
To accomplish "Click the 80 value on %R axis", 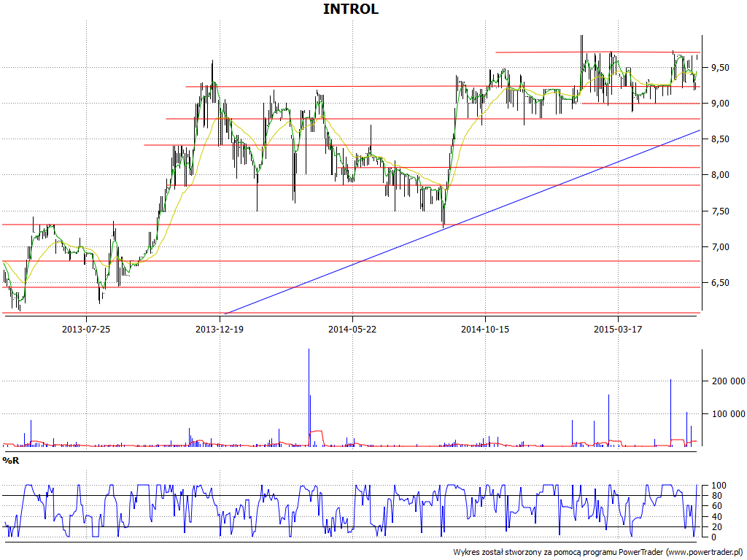I will (x=719, y=496).
